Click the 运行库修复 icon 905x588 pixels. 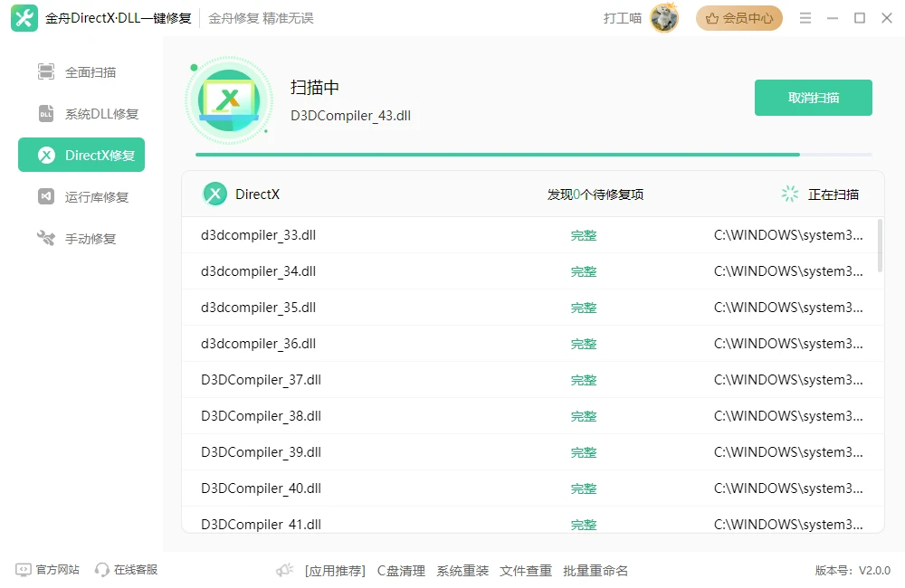[x=46, y=197]
